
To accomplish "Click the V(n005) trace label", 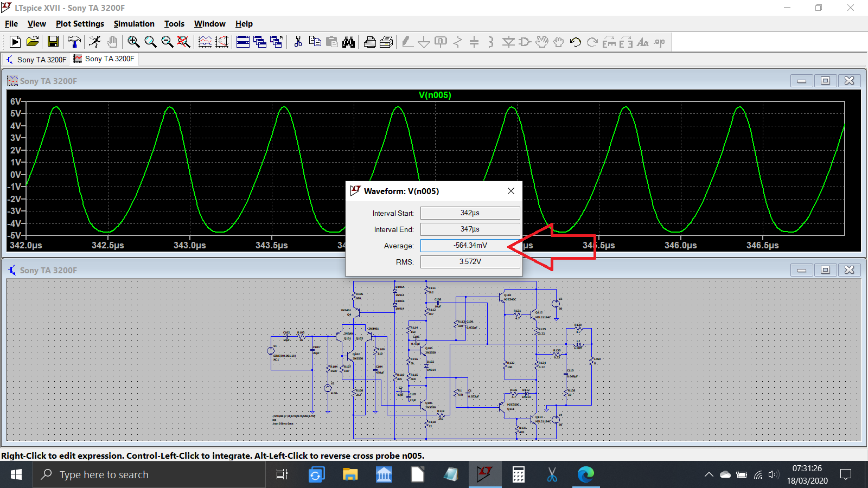I will (x=435, y=95).
